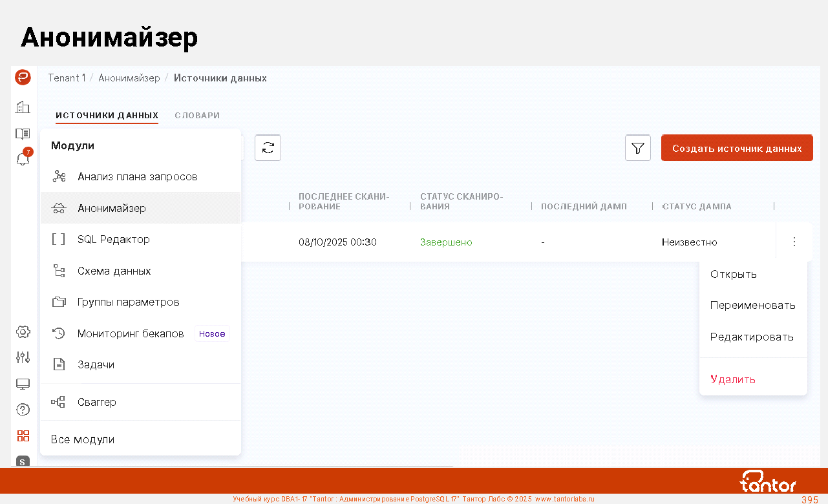This screenshot has width=828, height=504.
Task: Open the three-dot row actions menu
Action: pyautogui.click(x=794, y=242)
